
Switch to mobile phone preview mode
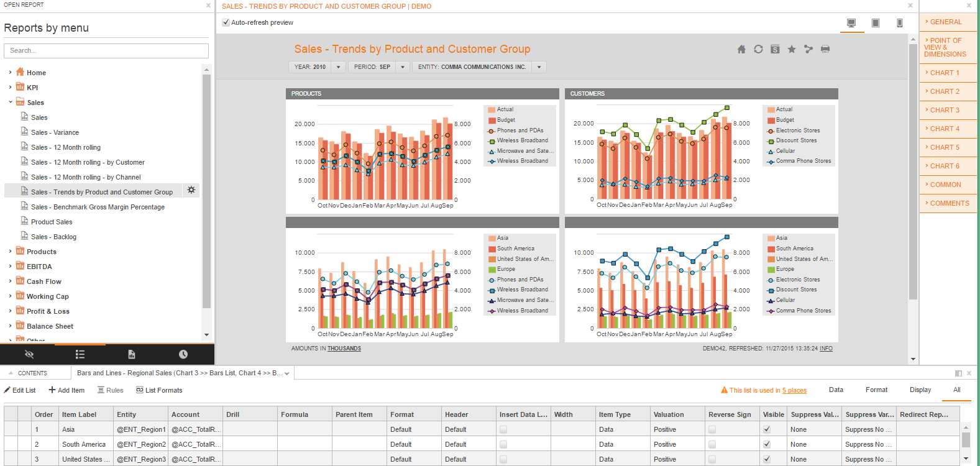899,23
